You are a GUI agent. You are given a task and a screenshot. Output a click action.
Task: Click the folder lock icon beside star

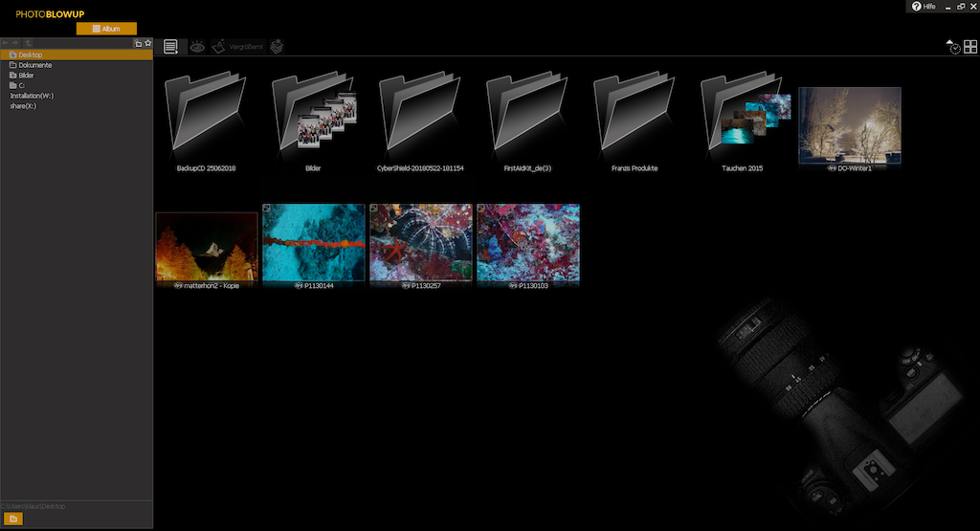pos(138,43)
